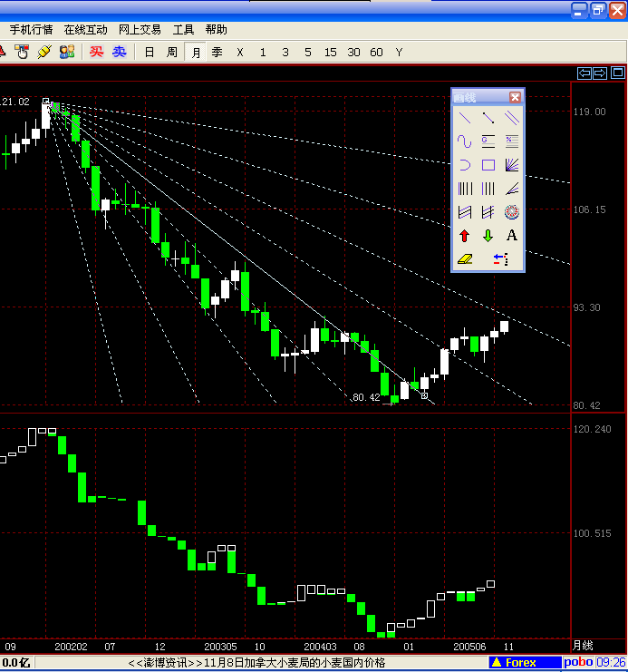Click the red 买 buy button
Screen dimensions: 628x672
tap(96, 52)
